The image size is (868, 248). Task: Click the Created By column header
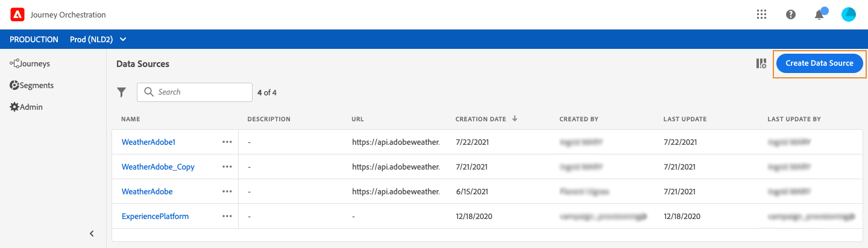579,119
